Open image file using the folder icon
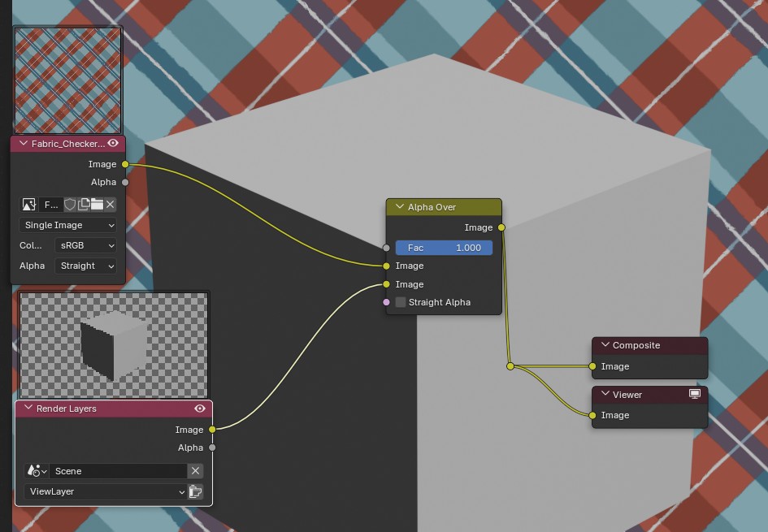 97,205
